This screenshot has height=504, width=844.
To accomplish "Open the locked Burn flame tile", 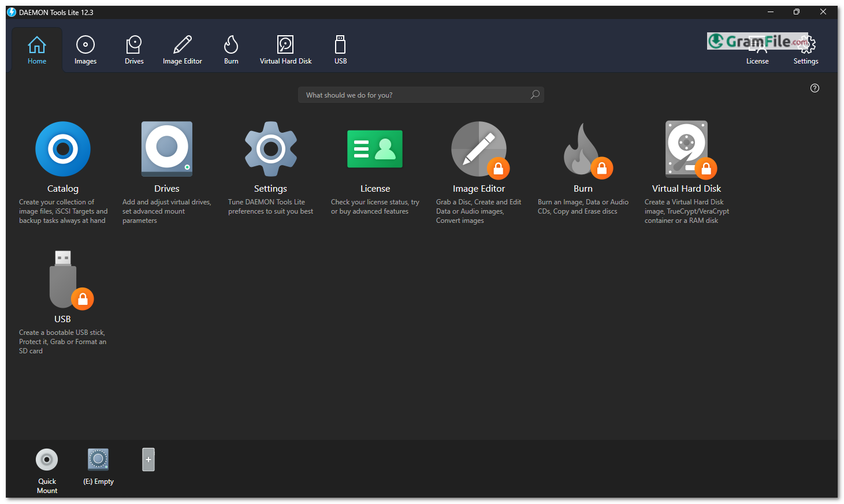I will pyautogui.click(x=583, y=149).
